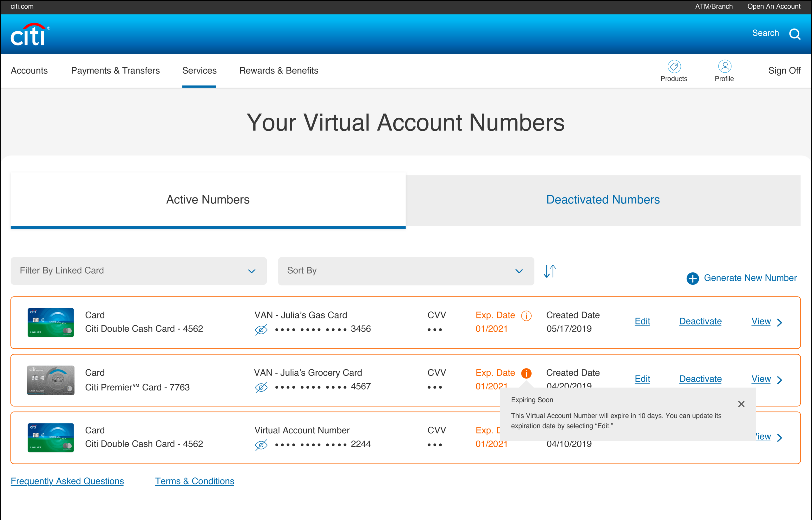Open Filter By Linked Card dropdown
812x520 pixels.
coord(138,271)
